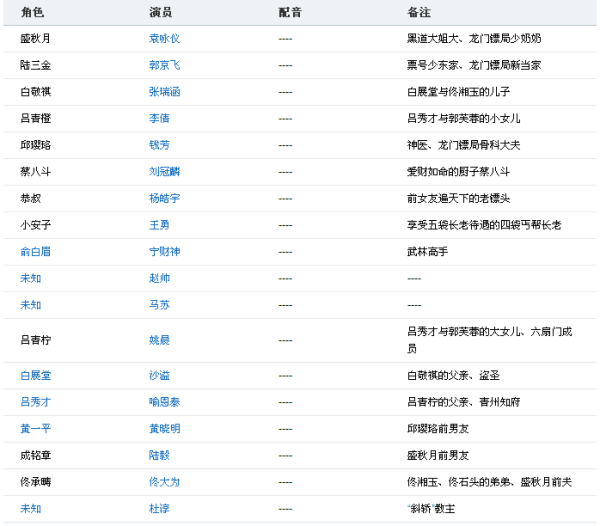Open the 佟大为 actor link

(x=164, y=482)
